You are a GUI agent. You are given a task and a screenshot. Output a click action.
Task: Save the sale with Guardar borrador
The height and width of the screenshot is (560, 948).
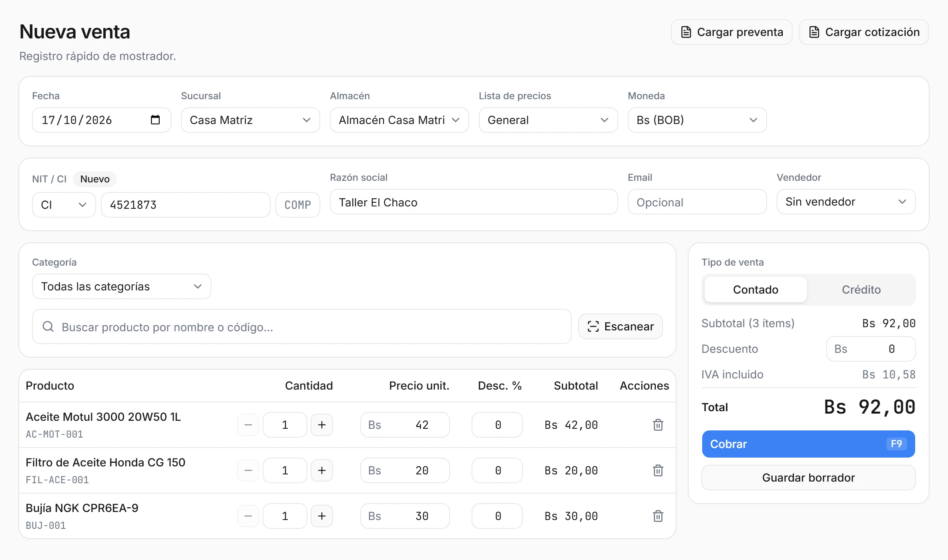point(808,478)
